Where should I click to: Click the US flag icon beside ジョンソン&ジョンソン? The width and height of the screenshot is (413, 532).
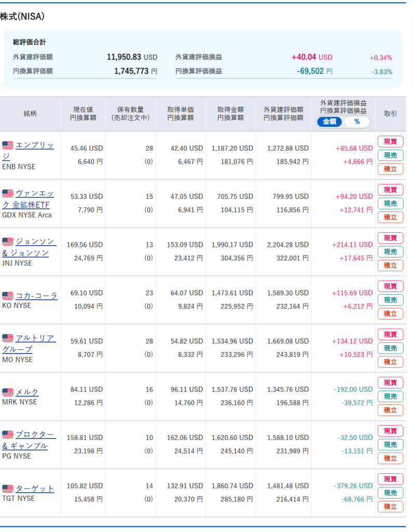(8, 242)
